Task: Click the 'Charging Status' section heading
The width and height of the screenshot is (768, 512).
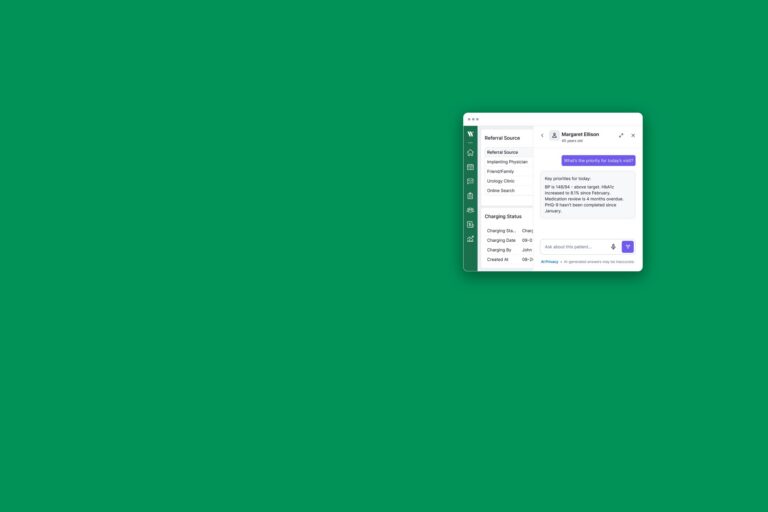Action: pos(503,217)
